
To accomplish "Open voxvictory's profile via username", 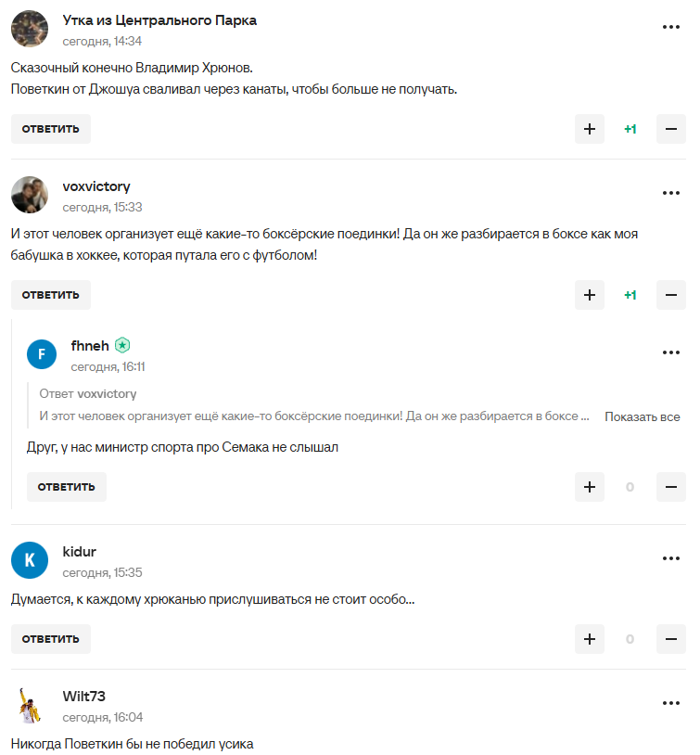I will (x=96, y=186).
